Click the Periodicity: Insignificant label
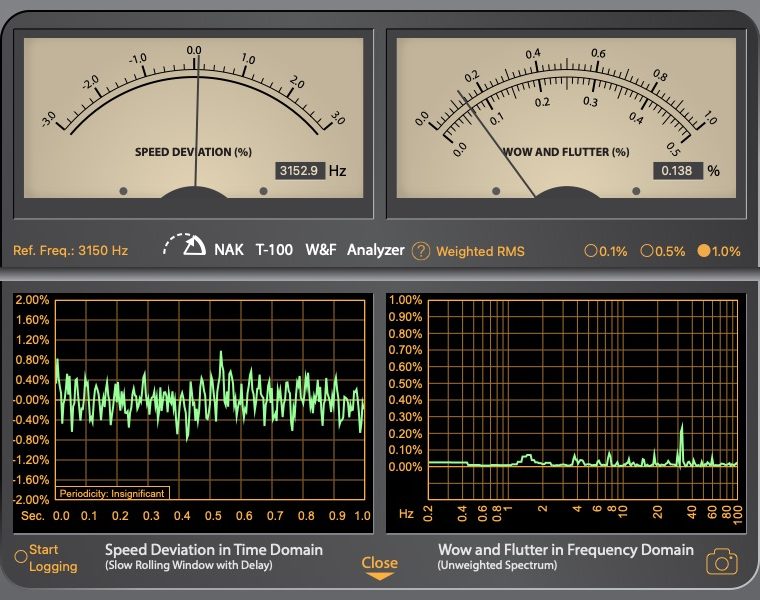 [112, 493]
